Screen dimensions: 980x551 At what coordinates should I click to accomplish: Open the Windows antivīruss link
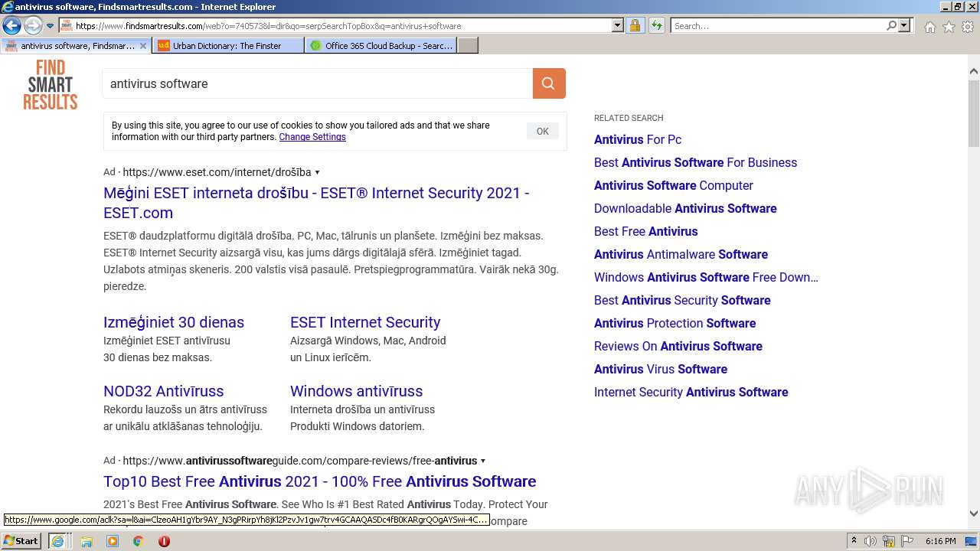point(356,391)
